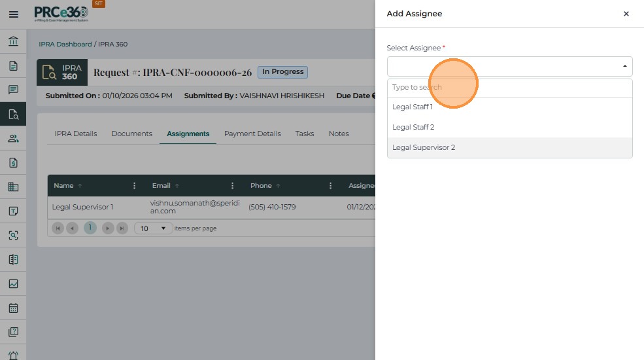Go to previous page of assignments
The image size is (644, 360).
(x=73, y=228)
